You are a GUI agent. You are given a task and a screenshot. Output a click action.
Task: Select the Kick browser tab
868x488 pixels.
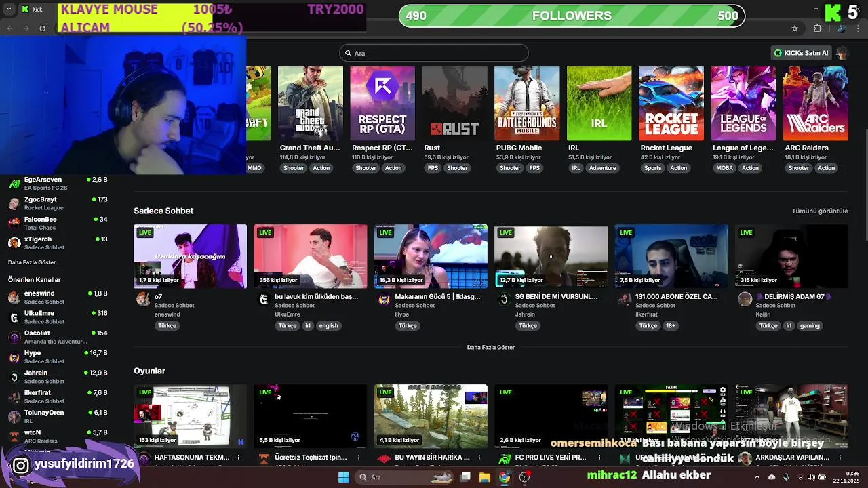[x=37, y=9]
